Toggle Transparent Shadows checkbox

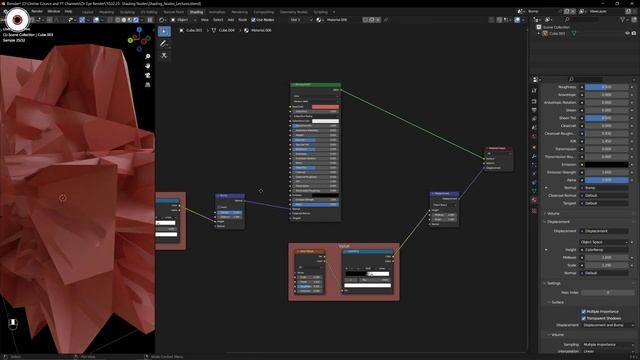click(x=584, y=318)
